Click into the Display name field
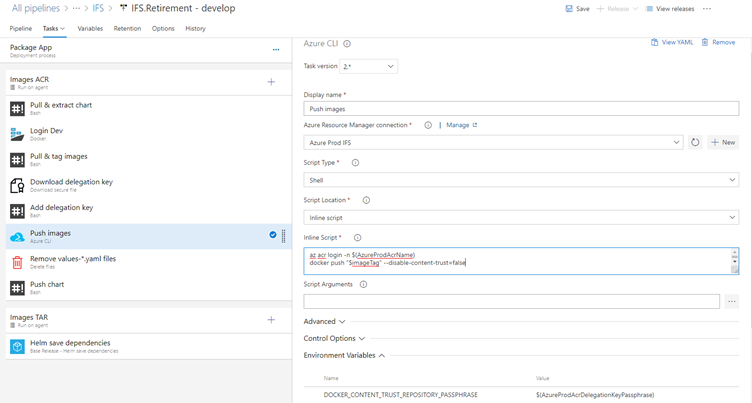Screen dimensions: 752x403 (x=521, y=109)
